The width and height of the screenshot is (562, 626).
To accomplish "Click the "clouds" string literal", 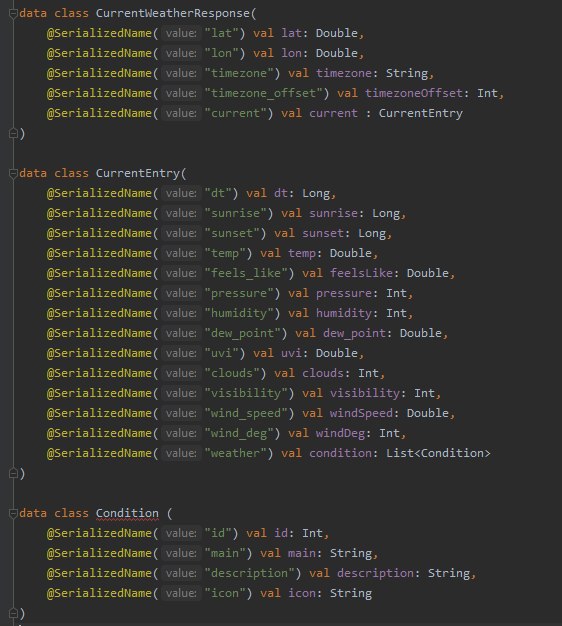I will pos(232,373).
